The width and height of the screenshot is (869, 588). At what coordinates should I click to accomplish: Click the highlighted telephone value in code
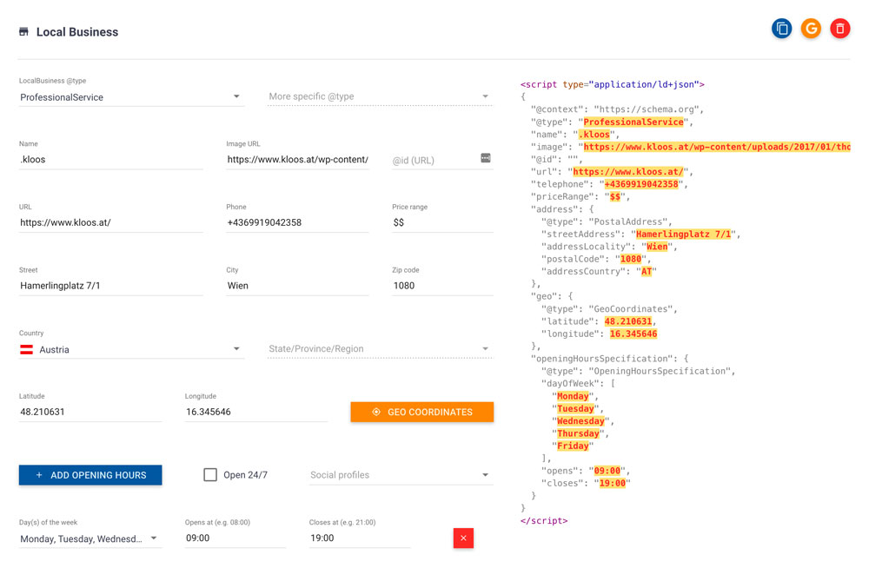641,184
